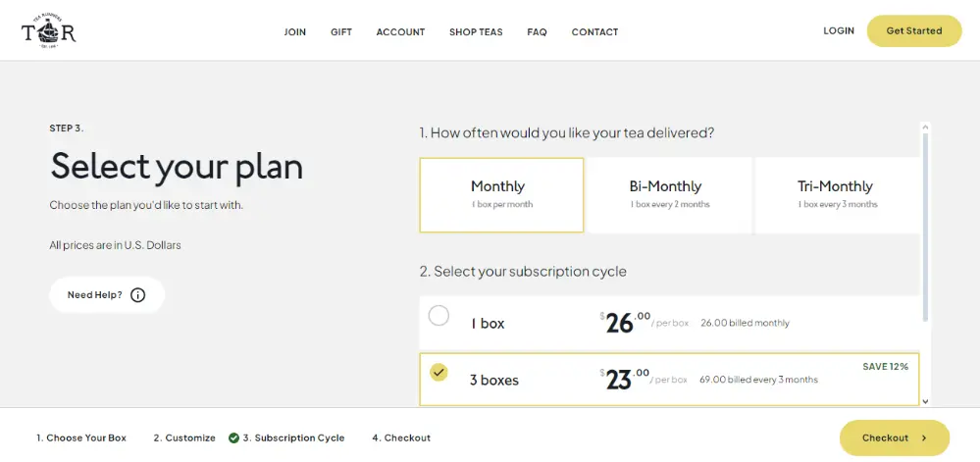Select the 3 boxes checked radio option
980x462 pixels.
[438, 373]
